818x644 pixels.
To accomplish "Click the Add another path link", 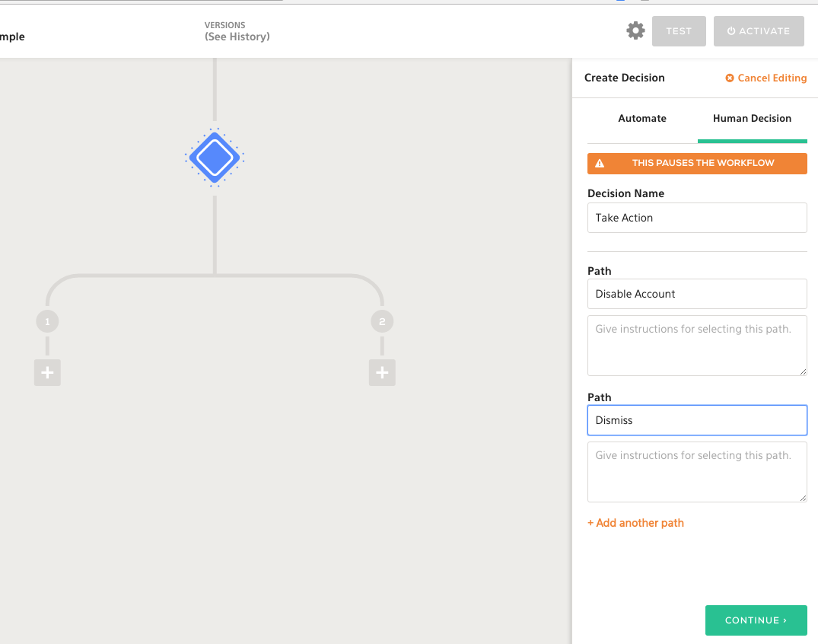I will click(x=635, y=523).
